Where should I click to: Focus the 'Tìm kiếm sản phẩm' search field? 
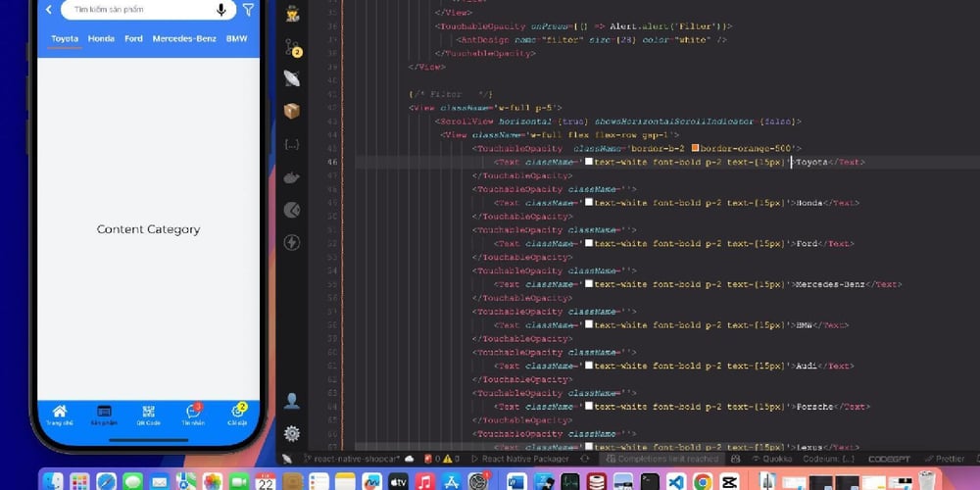(148, 10)
